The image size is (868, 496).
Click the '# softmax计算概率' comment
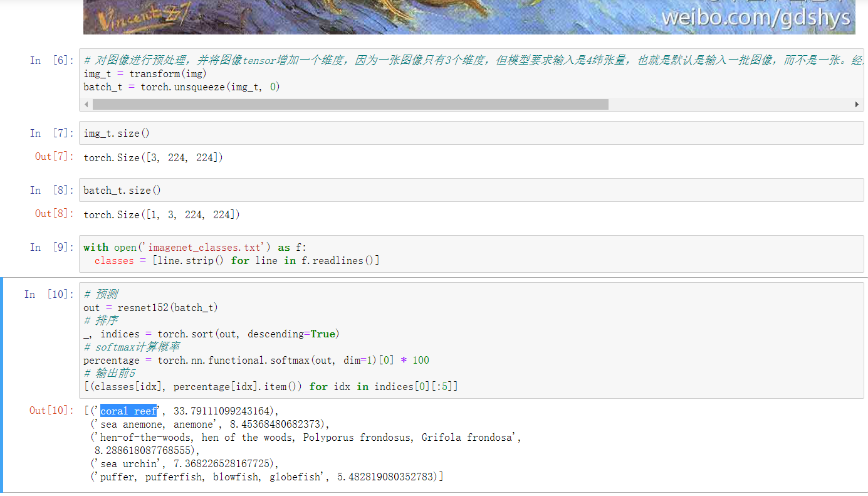pos(132,347)
